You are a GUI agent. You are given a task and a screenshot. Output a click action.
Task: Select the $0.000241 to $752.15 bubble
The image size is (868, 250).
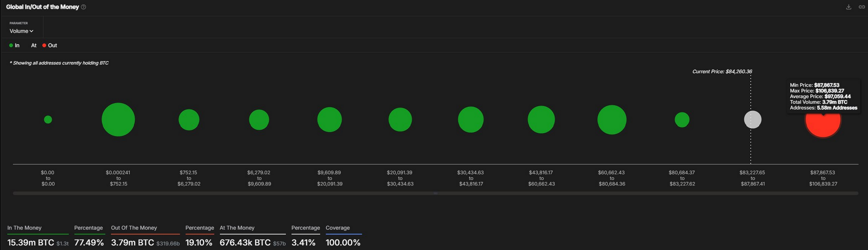click(118, 120)
